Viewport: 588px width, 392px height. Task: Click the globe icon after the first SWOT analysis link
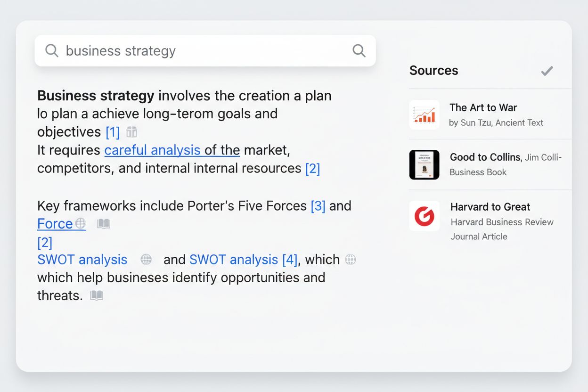point(147,260)
